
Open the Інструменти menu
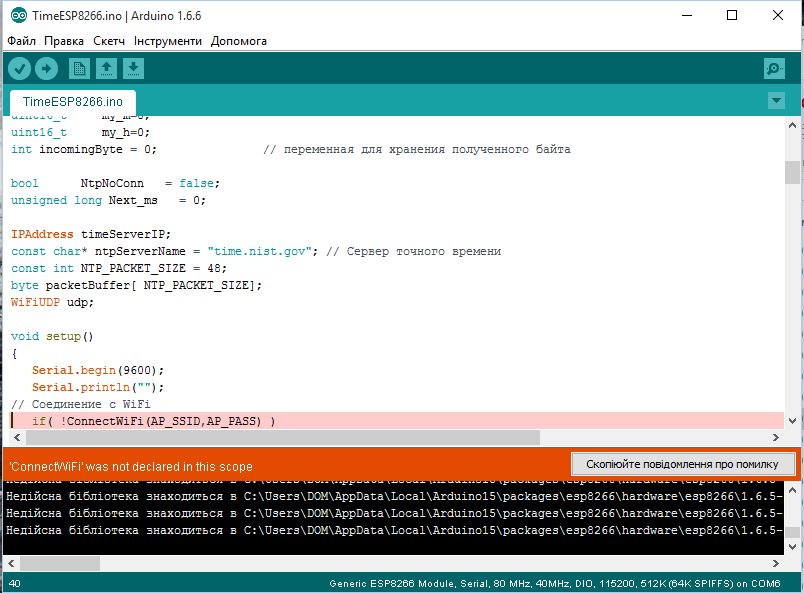(167, 41)
